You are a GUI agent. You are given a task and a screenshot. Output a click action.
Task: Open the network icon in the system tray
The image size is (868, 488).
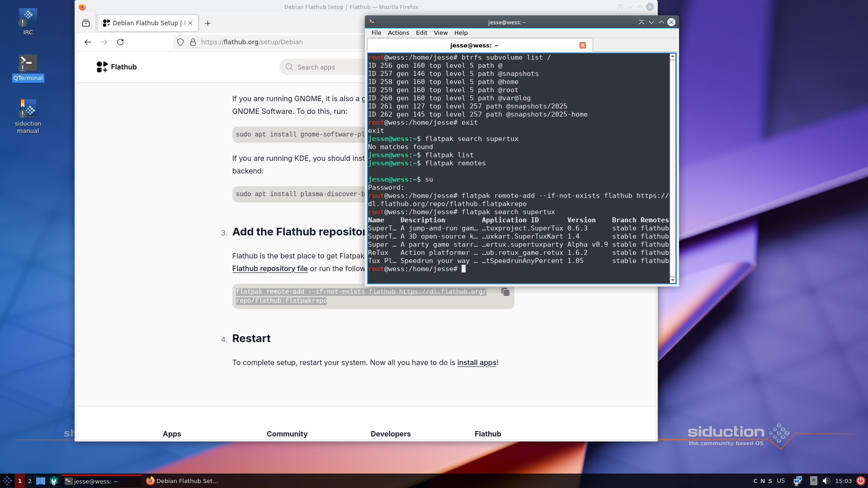pyautogui.click(x=798, y=481)
